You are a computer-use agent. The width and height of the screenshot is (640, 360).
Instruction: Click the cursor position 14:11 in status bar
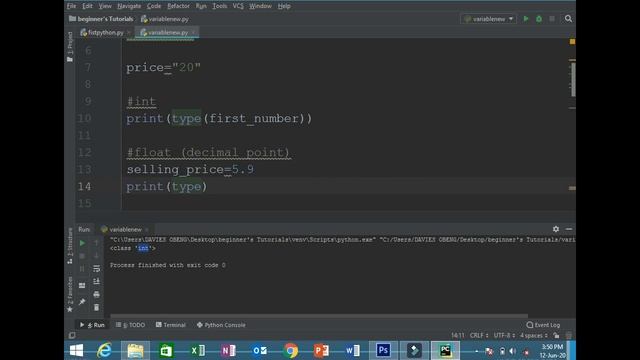click(458, 336)
